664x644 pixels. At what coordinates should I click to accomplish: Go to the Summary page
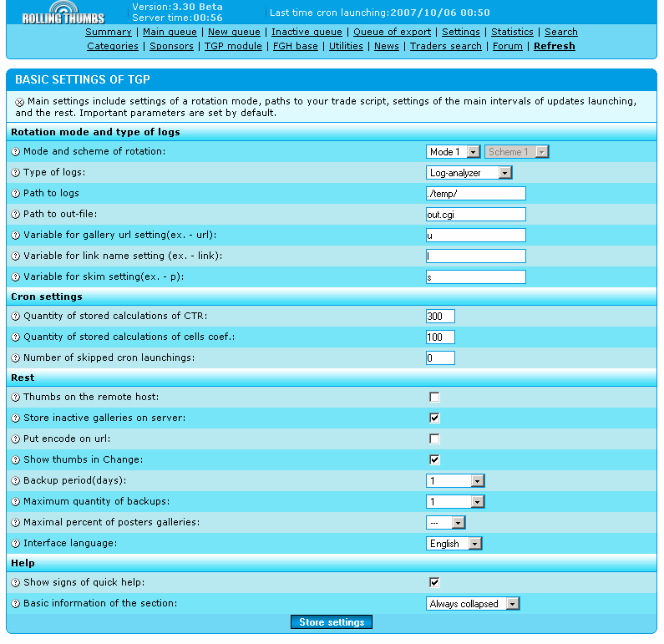(x=109, y=32)
